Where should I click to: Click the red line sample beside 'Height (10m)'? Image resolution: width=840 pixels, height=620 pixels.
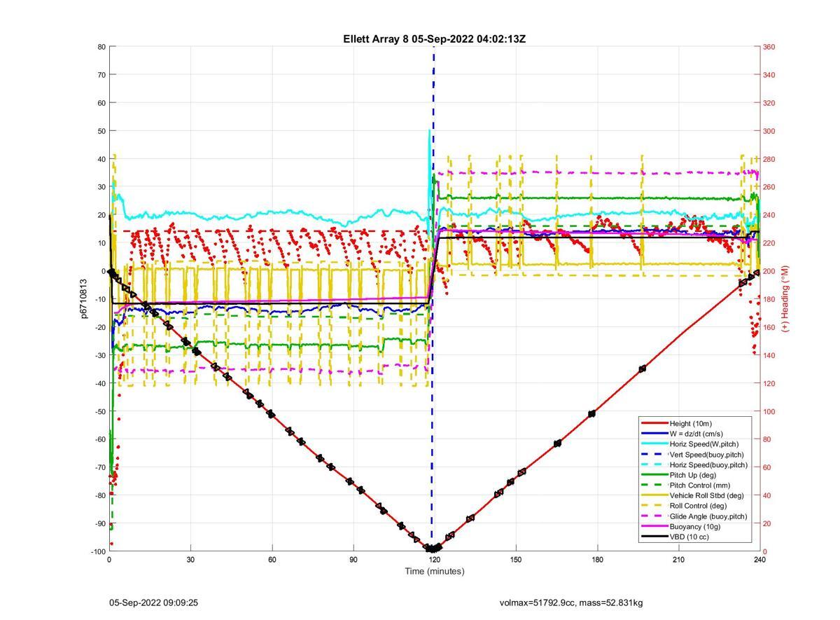point(654,423)
